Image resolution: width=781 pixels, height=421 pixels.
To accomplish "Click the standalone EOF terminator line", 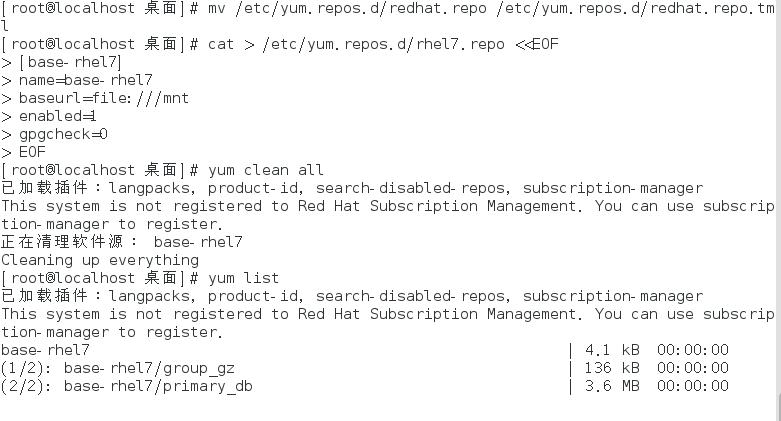I will coord(32,152).
